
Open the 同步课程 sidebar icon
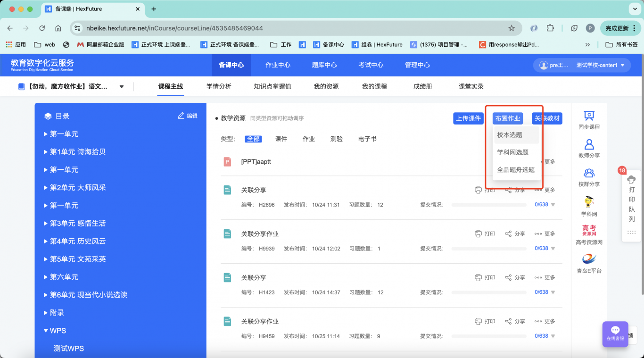[x=589, y=120]
